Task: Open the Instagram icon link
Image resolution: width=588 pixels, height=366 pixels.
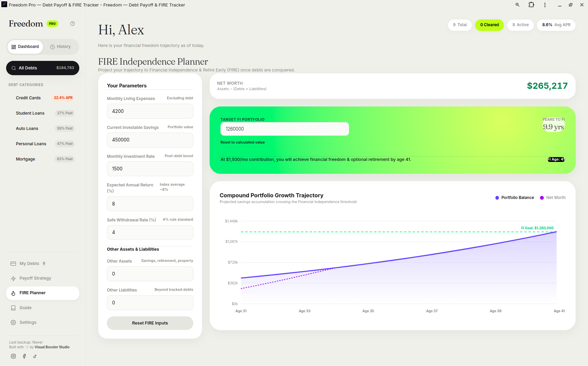Action: 13,356
